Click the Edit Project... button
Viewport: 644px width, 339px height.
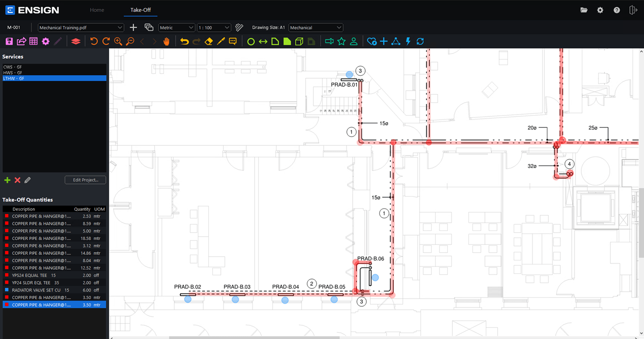(x=85, y=180)
